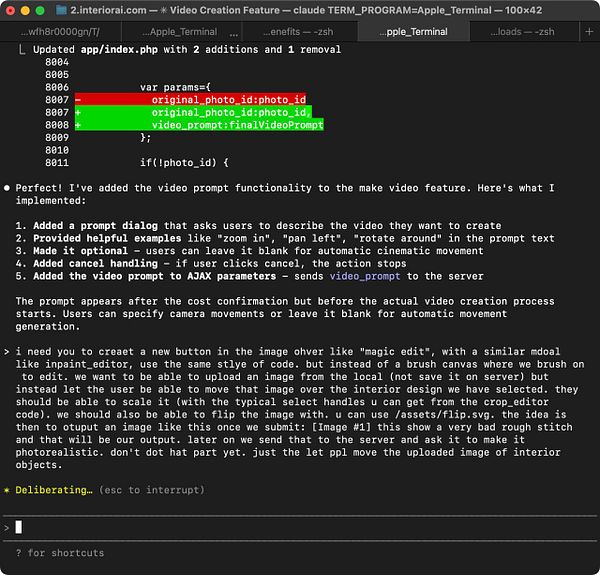Minimize the terminal window with yellow button
Screen dimensions: 600x575
pos(25,10)
